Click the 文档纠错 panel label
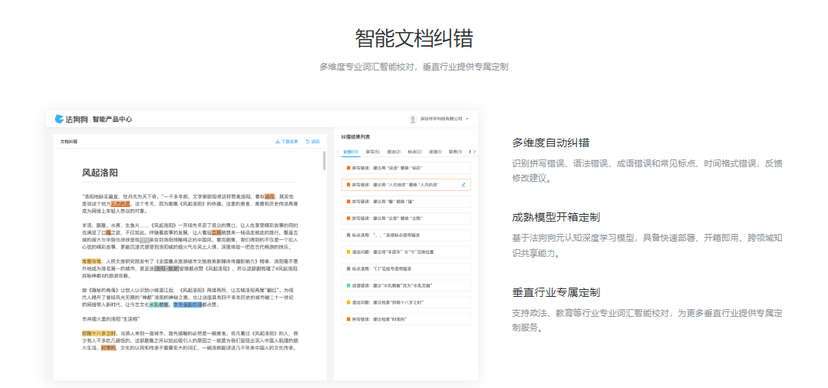The height and width of the screenshot is (388, 828). tap(69, 141)
